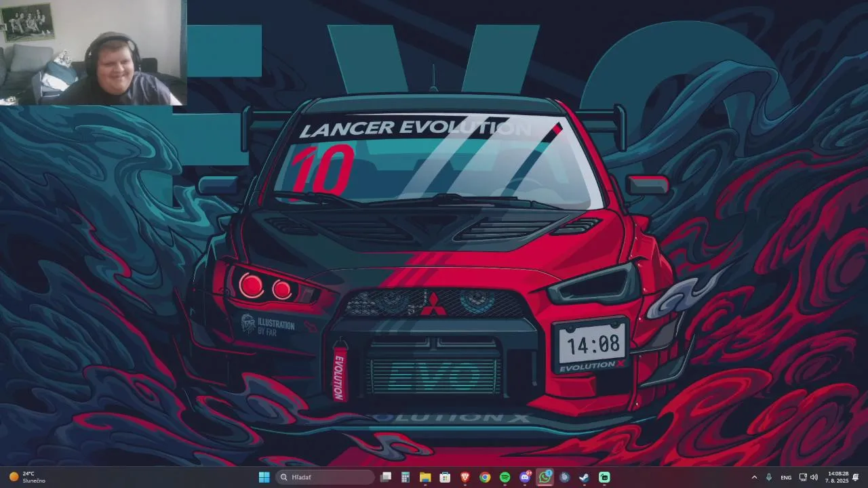Image resolution: width=868 pixels, height=488 pixels.
Task: Launch Google Chrome from the taskbar
Action: [x=485, y=477]
